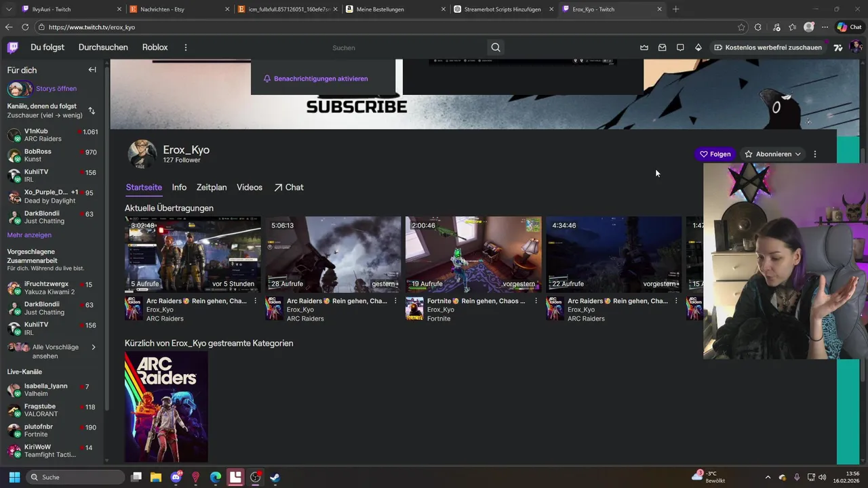Screen dimensions: 868x488
Task: Click the 7TV extension icon
Action: click(838, 47)
